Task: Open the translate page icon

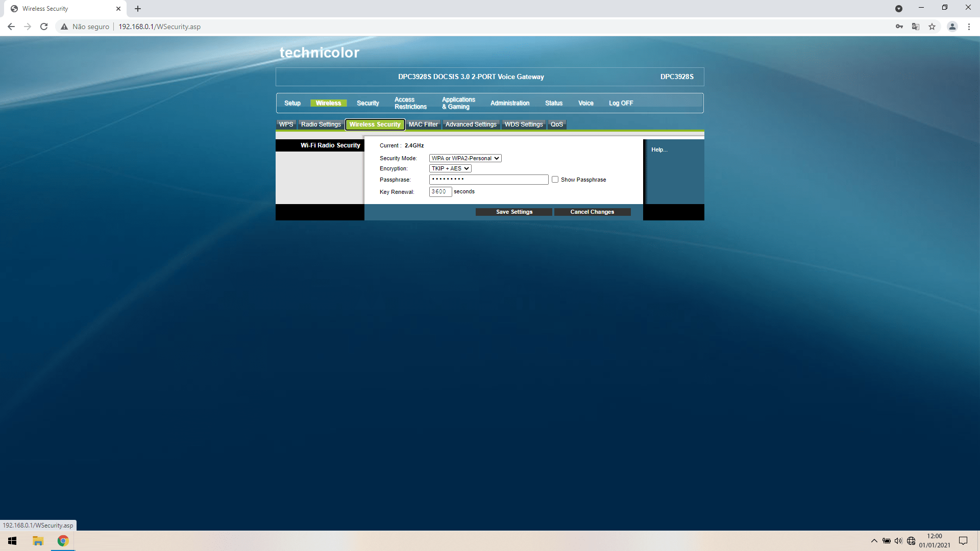Action: click(x=916, y=27)
